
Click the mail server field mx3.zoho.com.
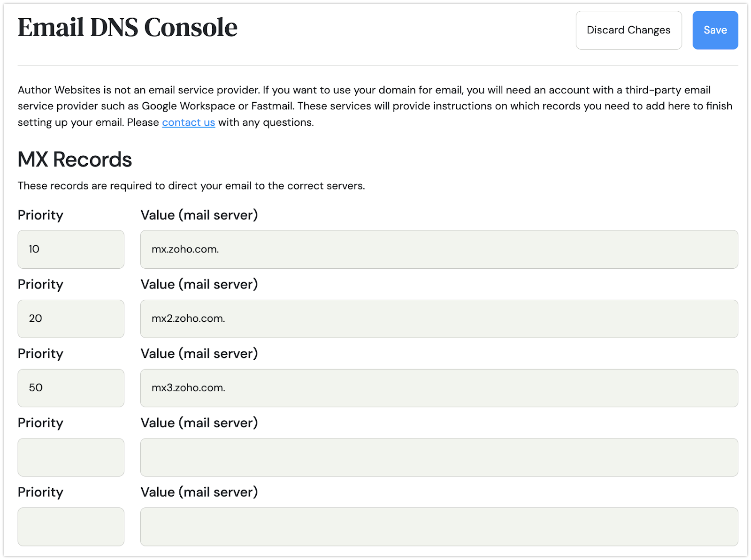(439, 388)
